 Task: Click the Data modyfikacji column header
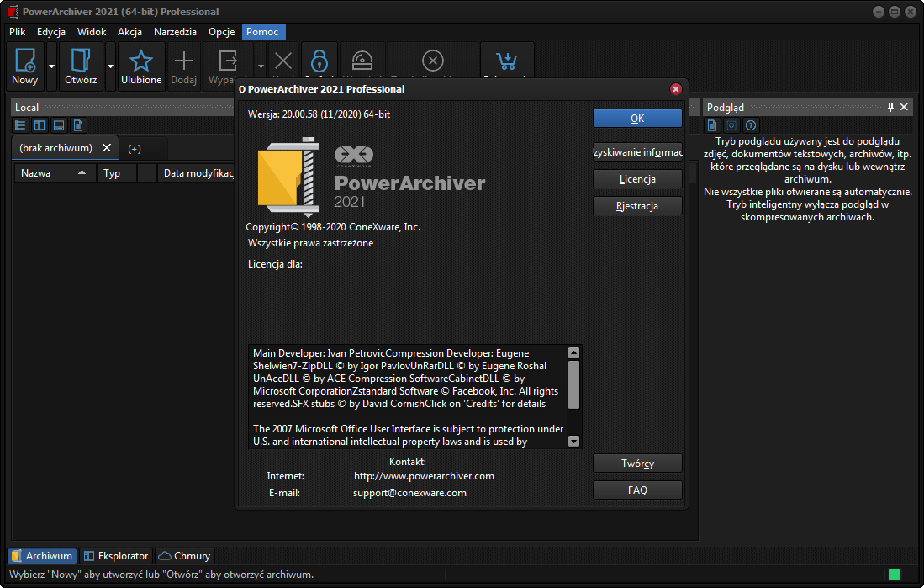(x=198, y=172)
